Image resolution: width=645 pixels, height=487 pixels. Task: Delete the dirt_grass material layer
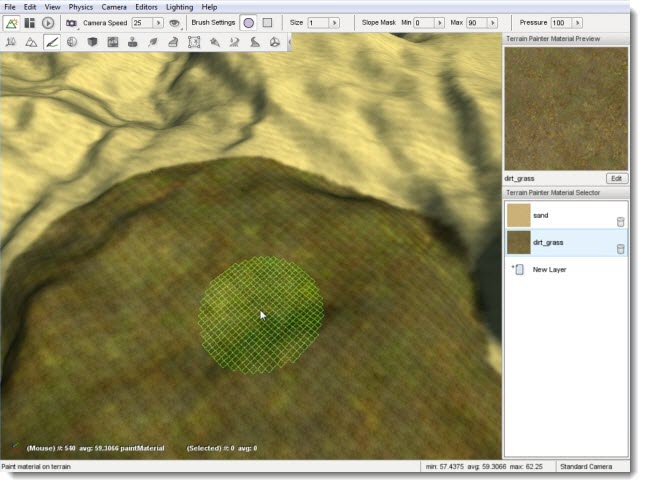tap(619, 249)
